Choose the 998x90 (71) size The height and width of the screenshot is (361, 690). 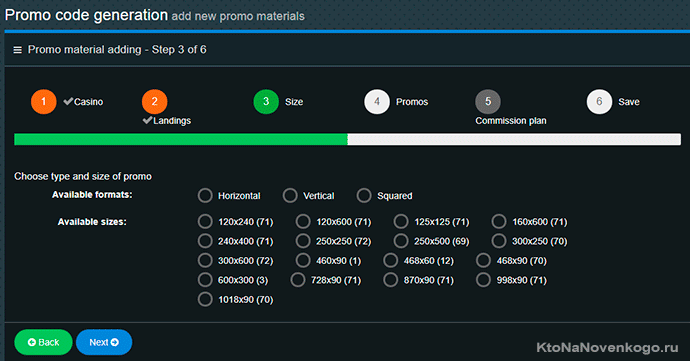483,280
